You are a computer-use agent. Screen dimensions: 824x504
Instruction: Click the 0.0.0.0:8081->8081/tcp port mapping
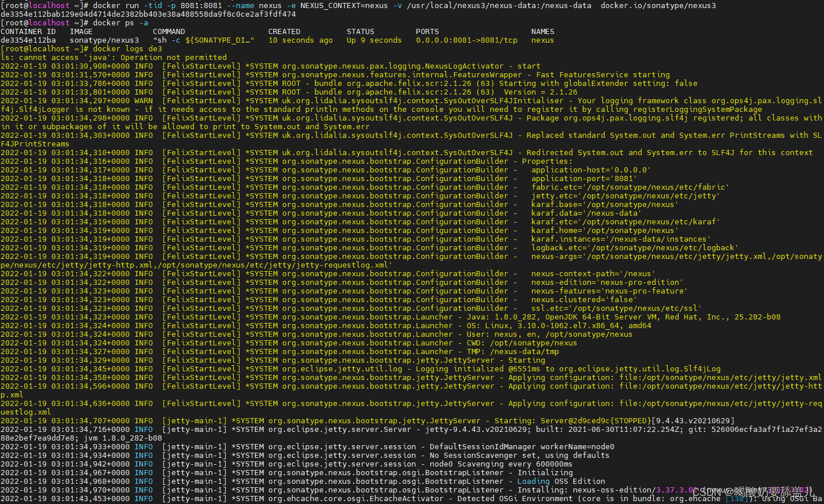[x=467, y=40]
